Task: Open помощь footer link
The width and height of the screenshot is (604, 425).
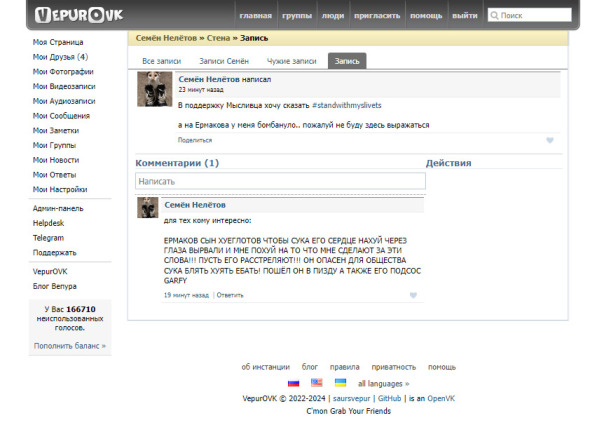Action: (442, 367)
